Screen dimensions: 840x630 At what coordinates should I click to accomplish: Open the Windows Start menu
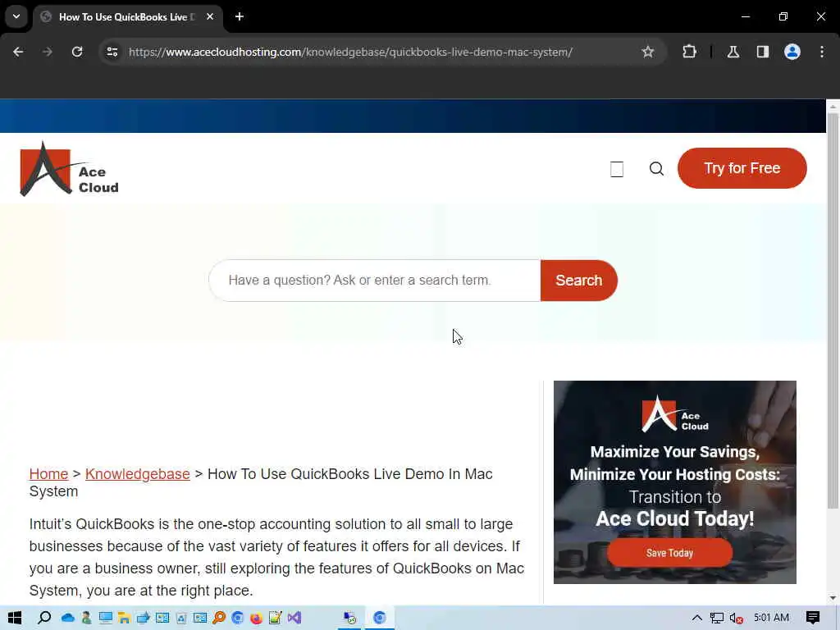point(15,618)
